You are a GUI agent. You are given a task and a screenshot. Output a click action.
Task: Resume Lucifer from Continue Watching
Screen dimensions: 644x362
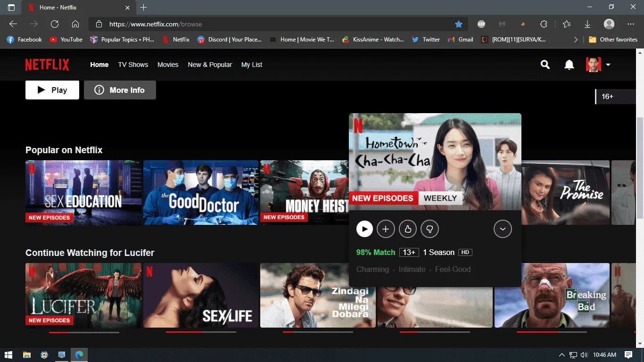coord(83,295)
